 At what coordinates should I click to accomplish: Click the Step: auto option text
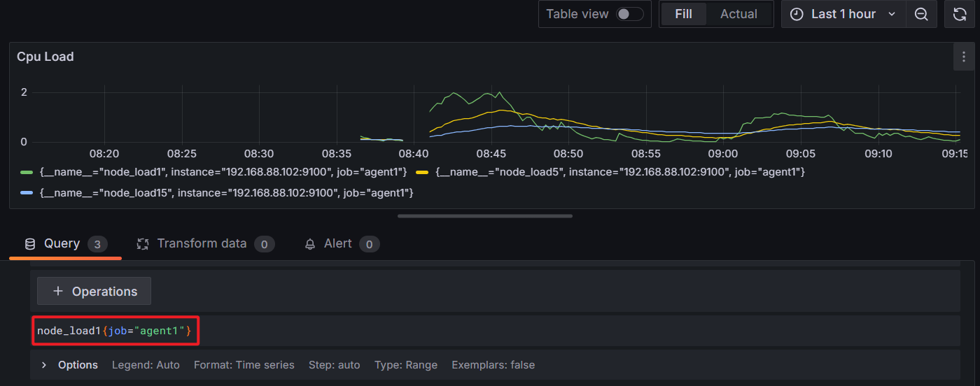[335, 365]
